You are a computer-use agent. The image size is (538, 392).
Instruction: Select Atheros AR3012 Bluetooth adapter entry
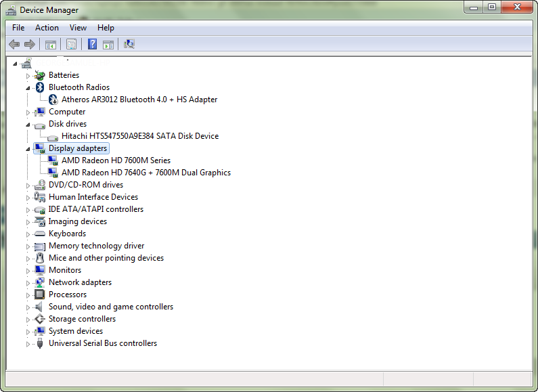(x=139, y=100)
